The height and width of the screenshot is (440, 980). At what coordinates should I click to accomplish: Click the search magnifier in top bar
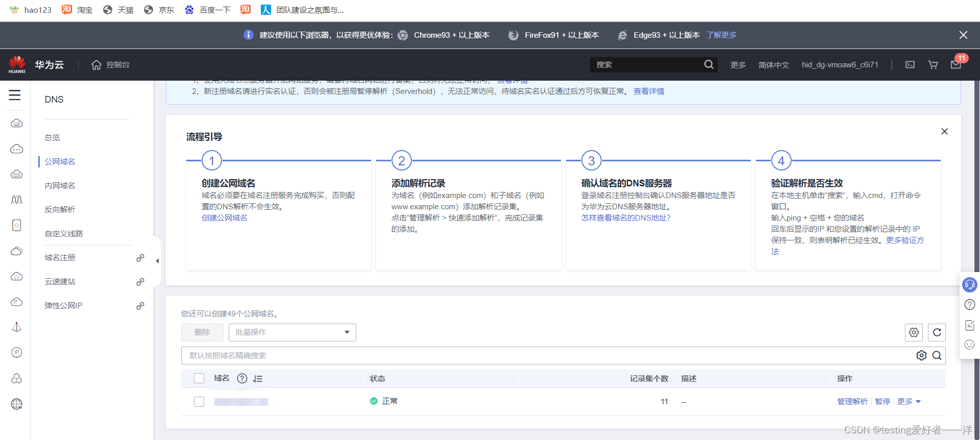[708, 64]
